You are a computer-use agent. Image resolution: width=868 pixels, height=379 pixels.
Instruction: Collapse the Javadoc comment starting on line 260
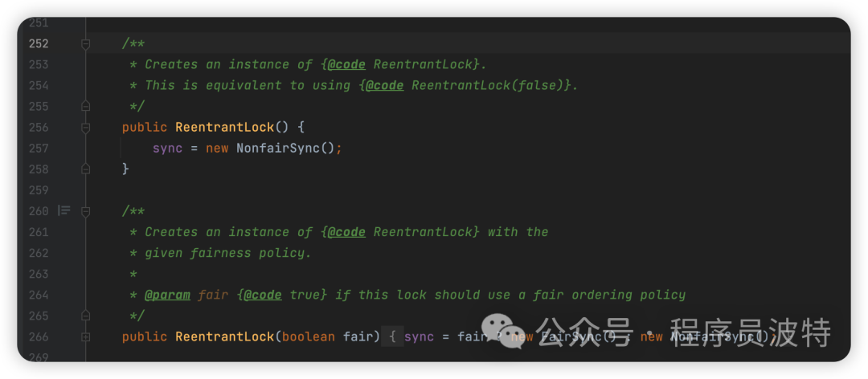click(85, 211)
